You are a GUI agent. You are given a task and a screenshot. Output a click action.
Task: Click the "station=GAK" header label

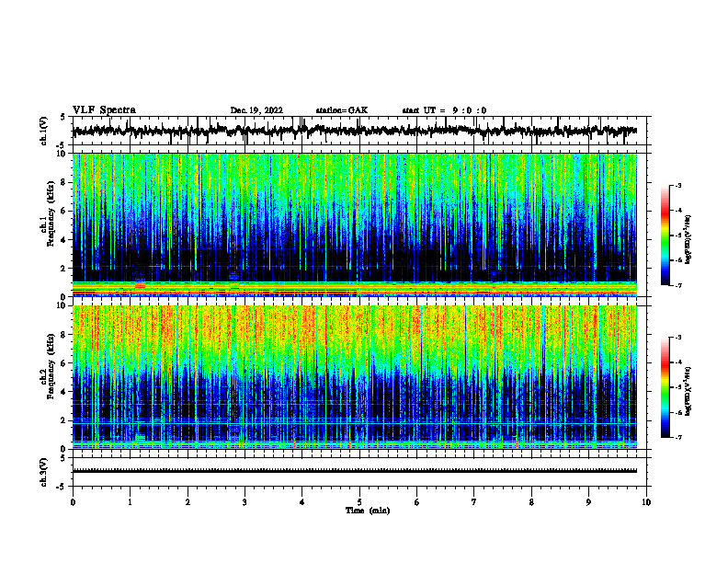click(342, 110)
